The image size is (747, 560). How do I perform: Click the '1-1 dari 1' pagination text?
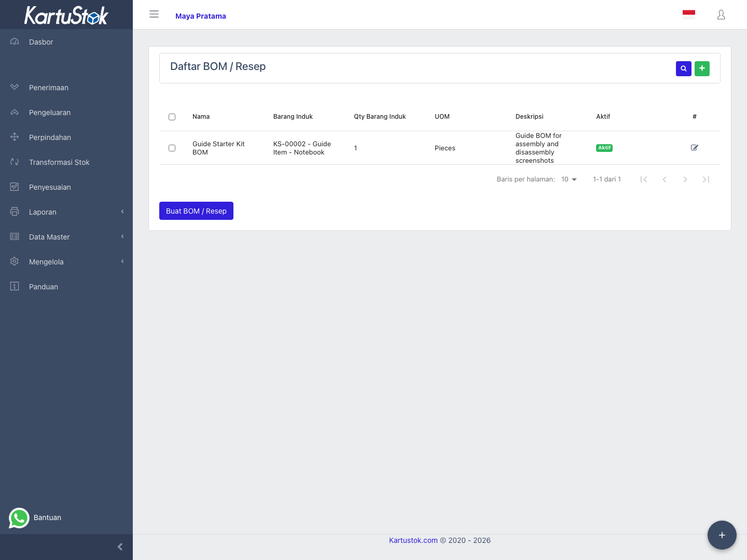pyautogui.click(x=607, y=179)
